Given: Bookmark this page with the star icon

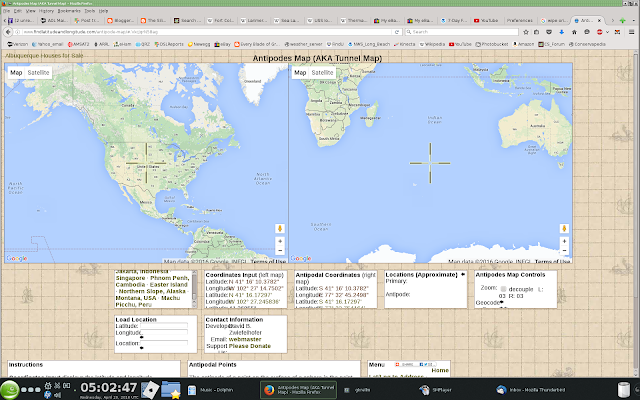Looking at the screenshot, I should [526, 32].
